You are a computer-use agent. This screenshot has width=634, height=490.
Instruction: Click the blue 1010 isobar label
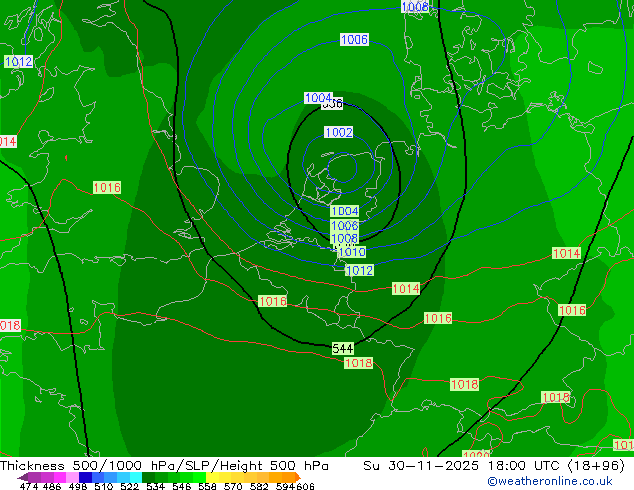point(352,252)
